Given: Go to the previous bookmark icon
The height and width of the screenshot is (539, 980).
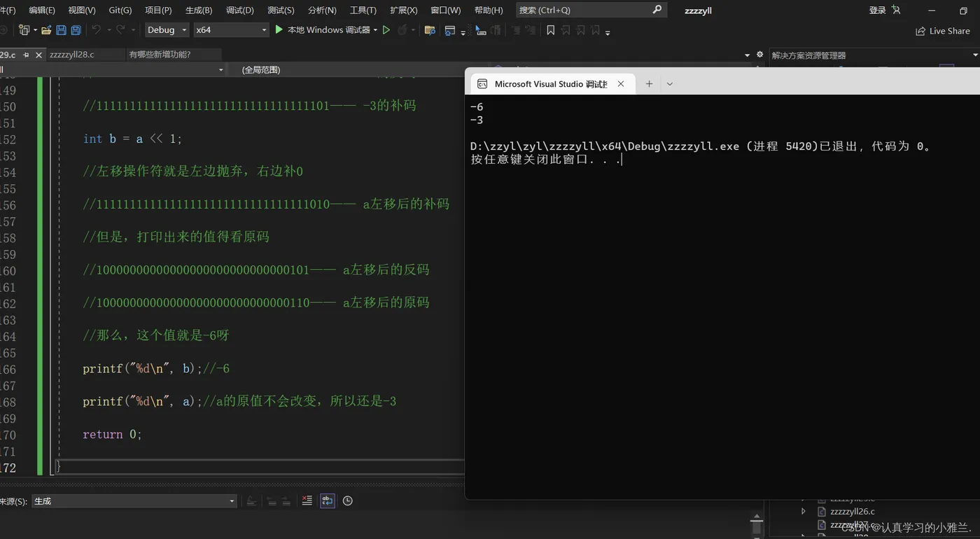Looking at the screenshot, I should tap(566, 30).
